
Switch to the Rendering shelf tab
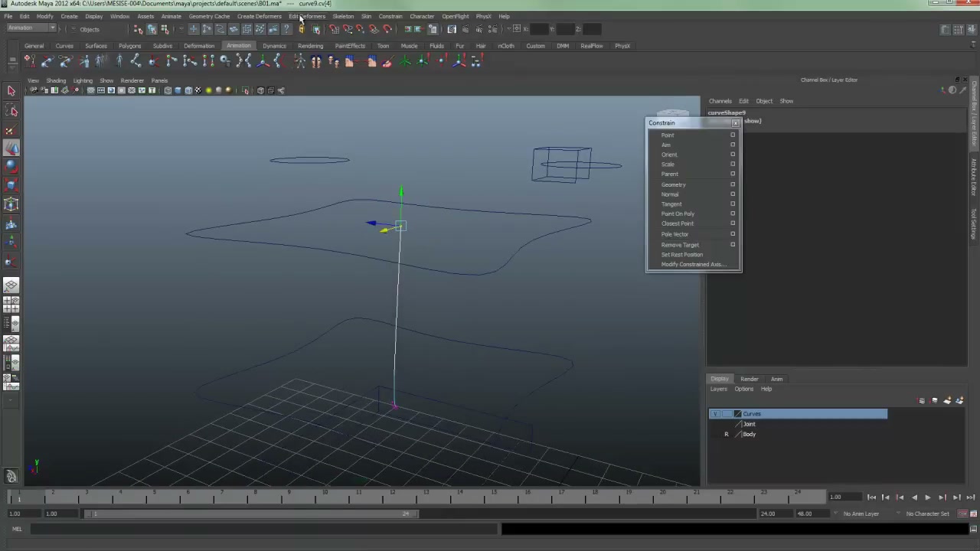(x=310, y=46)
